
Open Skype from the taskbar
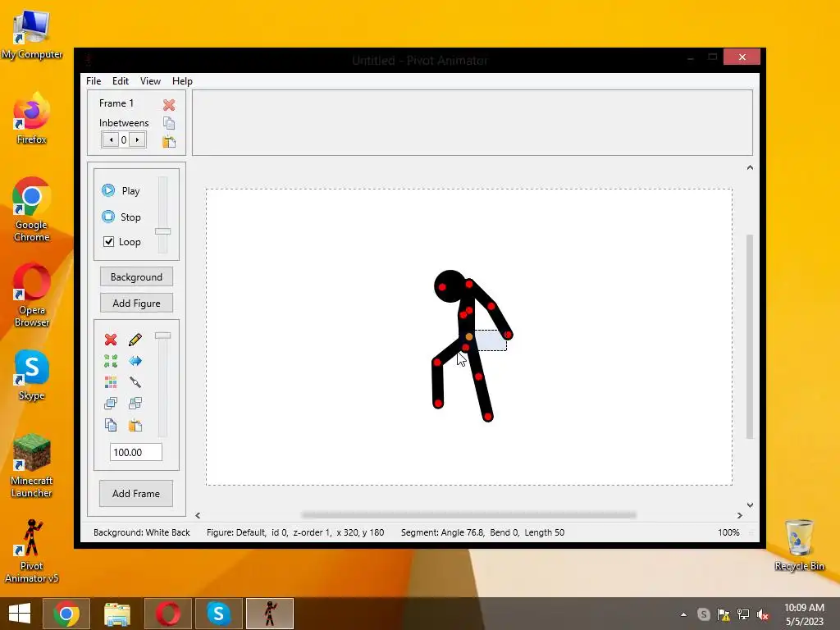[218, 614]
